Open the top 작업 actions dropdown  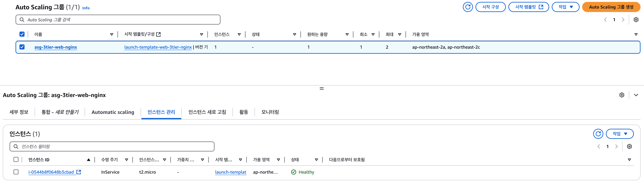(x=565, y=7)
